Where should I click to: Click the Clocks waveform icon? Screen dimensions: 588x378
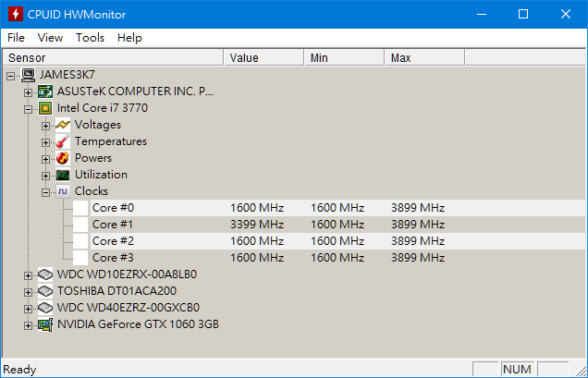pyautogui.click(x=63, y=191)
